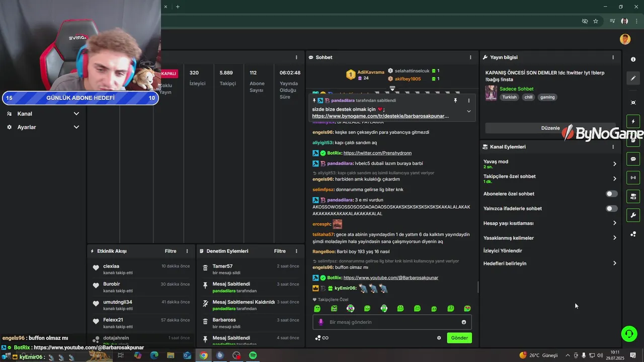This screenshot has height=362, width=644.
Task: Toggle Yalnızca ifadelerle sohbet switch
Action: [x=611, y=208]
